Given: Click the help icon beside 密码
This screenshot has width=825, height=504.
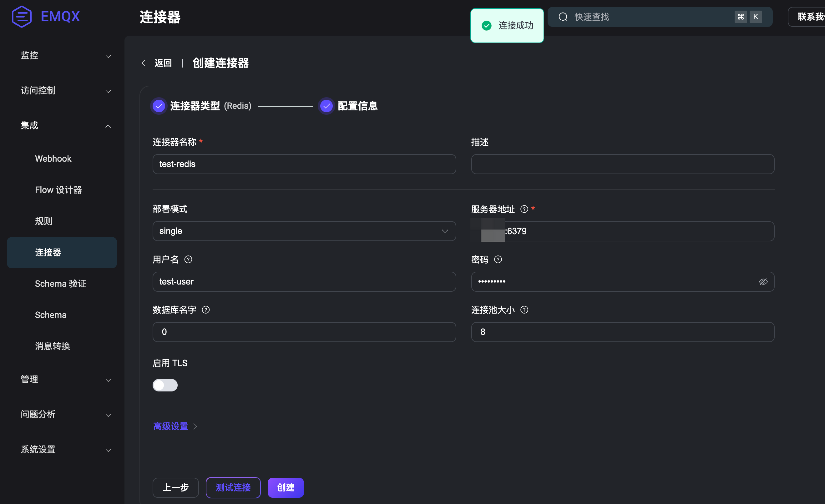Looking at the screenshot, I should point(498,260).
